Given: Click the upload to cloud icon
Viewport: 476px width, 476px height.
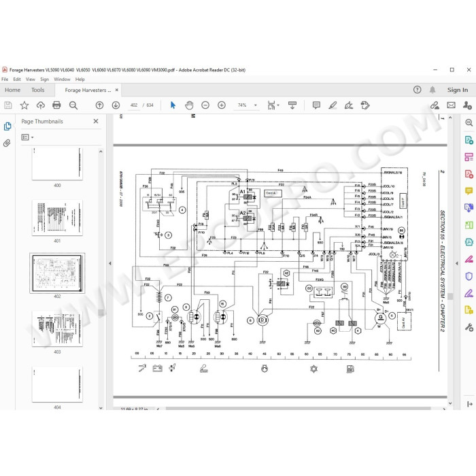Looking at the screenshot, I should click(40, 105).
